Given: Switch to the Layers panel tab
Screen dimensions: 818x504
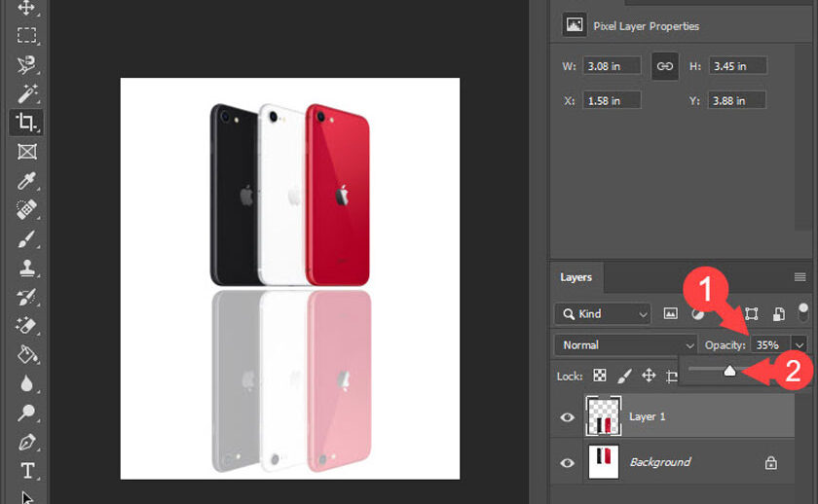Looking at the screenshot, I should [576, 277].
